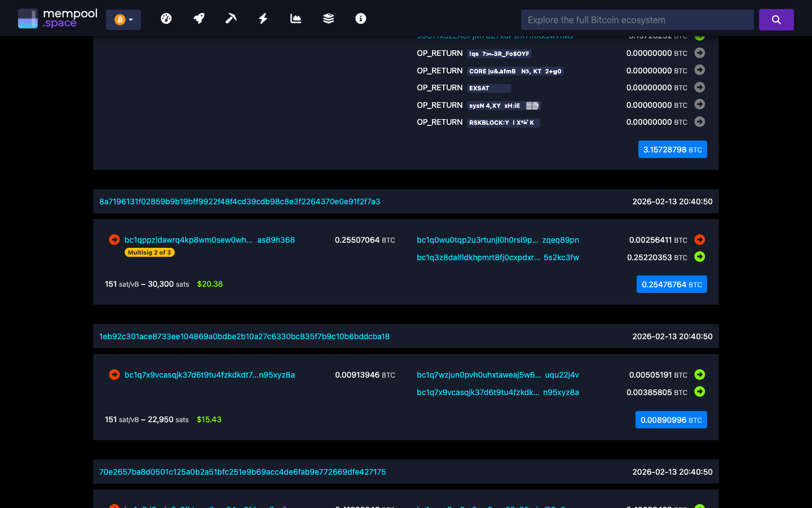The height and width of the screenshot is (508, 812).
Task: Open the statistics chart icon
Action: coord(295,18)
